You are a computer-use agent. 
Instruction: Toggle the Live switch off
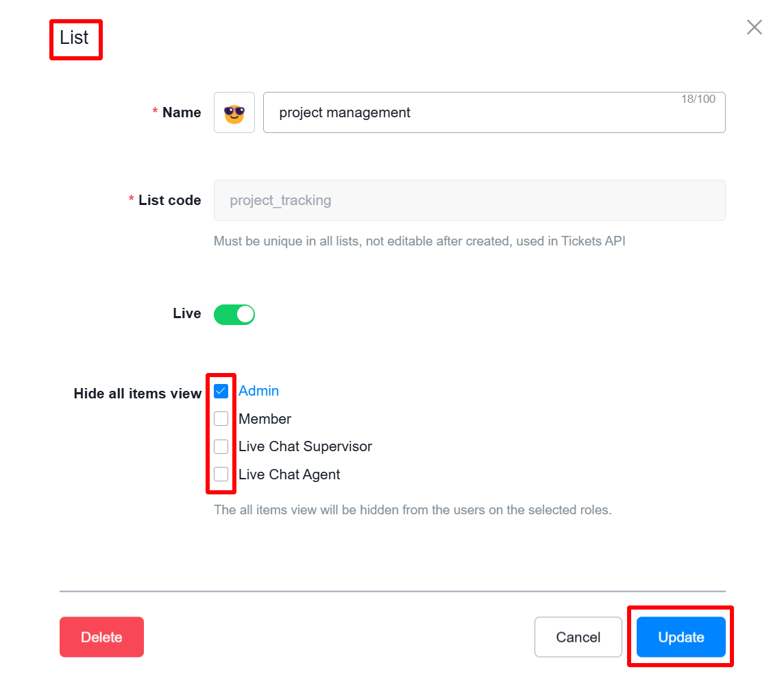tap(234, 315)
